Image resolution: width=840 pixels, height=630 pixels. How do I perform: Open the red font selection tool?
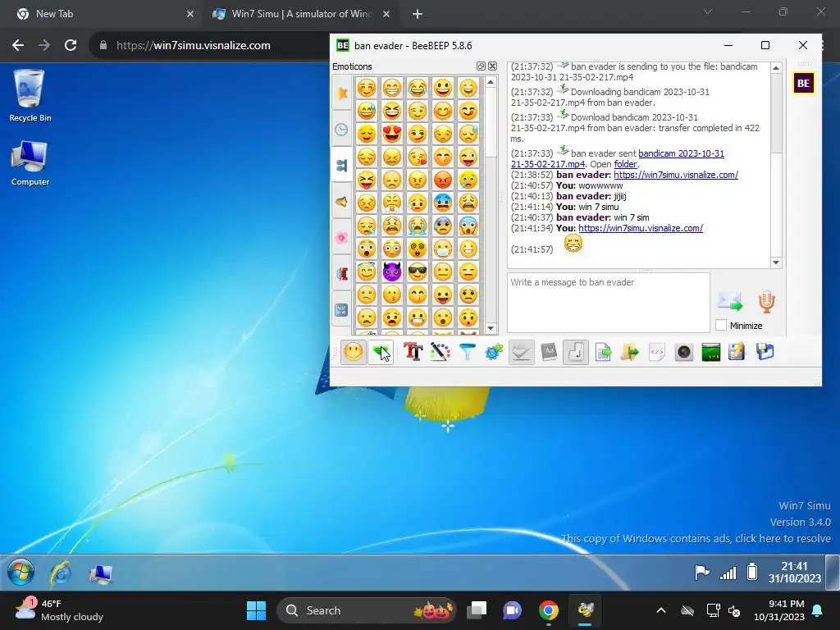(x=413, y=352)
